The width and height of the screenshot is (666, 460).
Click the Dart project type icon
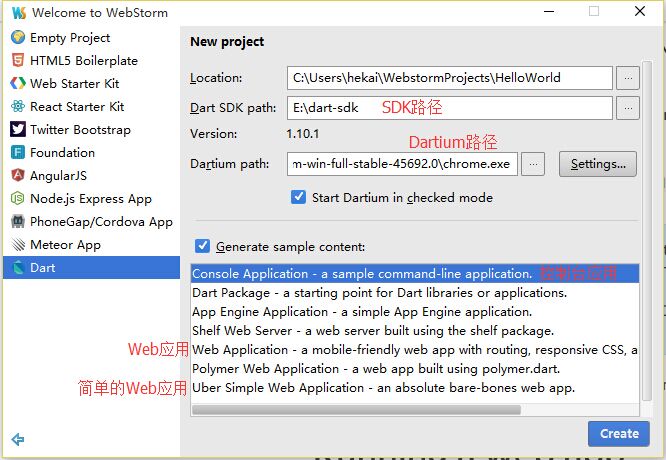point(18,267)
